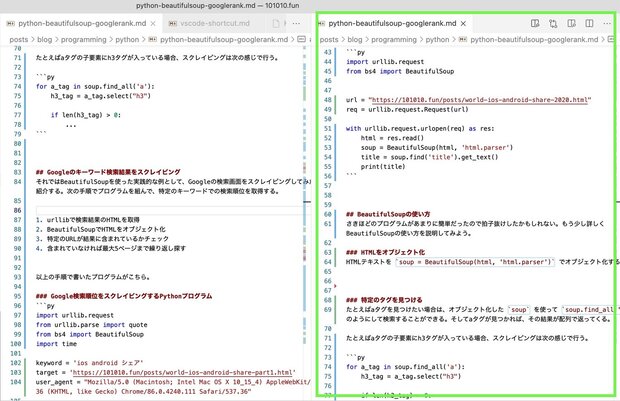
Task: Click line 71 sentence in left editor
Action: [x=158, y=58]
